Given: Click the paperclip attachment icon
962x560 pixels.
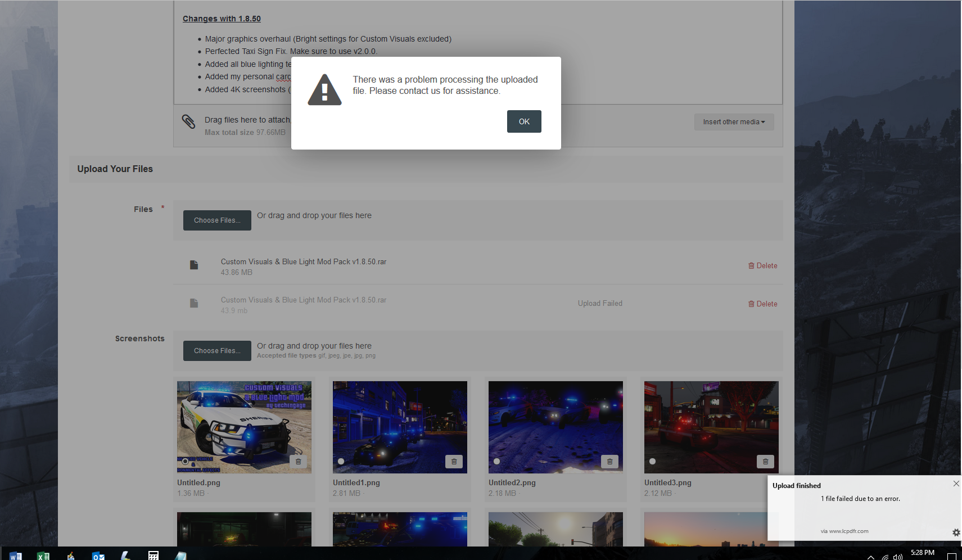Looking at the screenshot, I should 188,121.
